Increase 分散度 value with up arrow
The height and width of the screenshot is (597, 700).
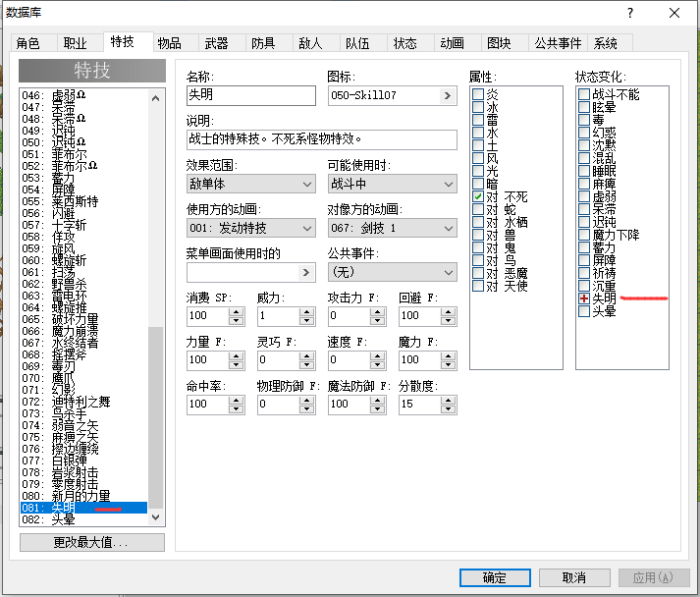[449, 400]
